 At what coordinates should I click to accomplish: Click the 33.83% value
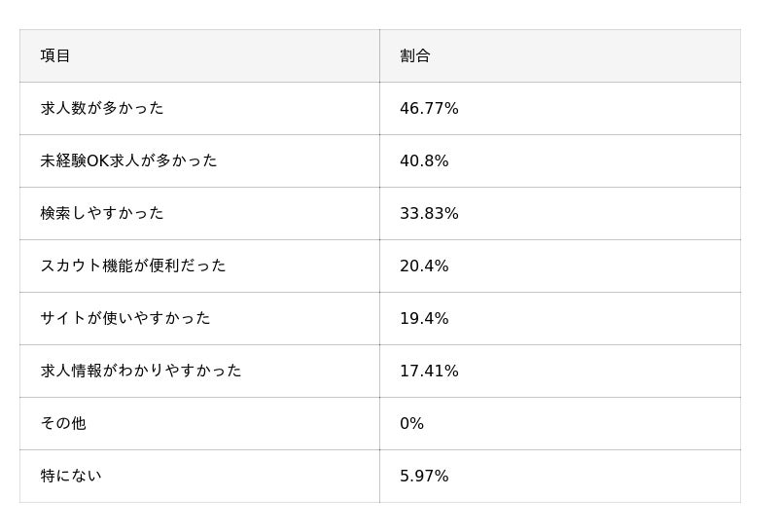click(429, 214)
